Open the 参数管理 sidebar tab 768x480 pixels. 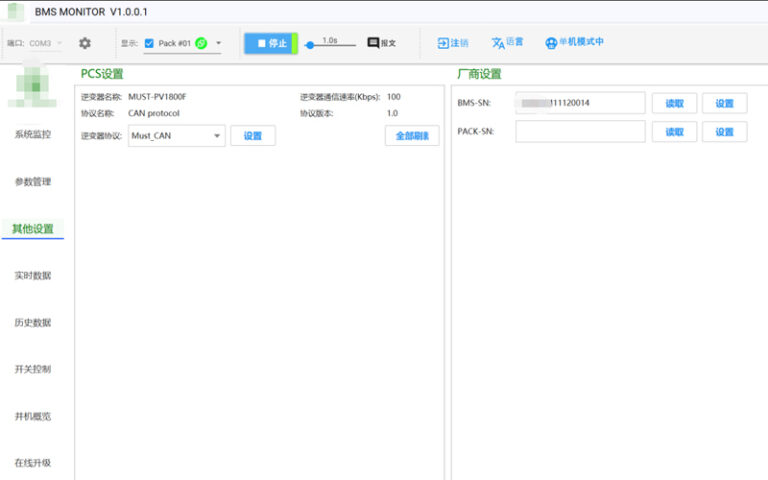pyautogui.click(x=33, y=182)
